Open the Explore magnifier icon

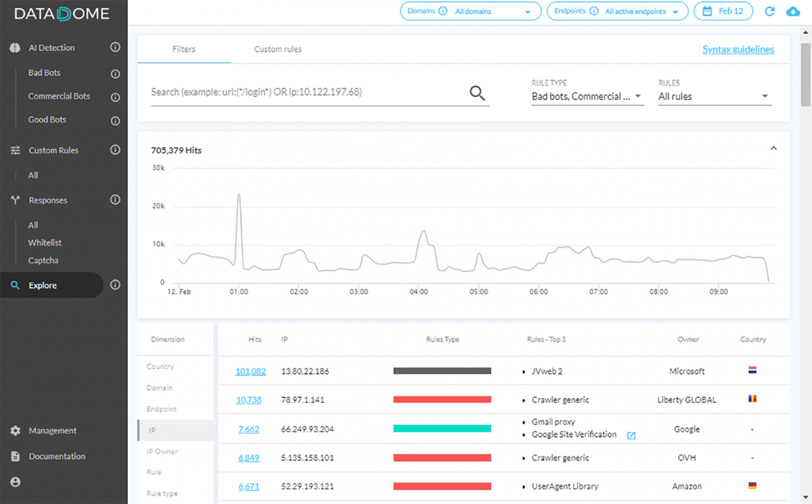click(15, 285)
